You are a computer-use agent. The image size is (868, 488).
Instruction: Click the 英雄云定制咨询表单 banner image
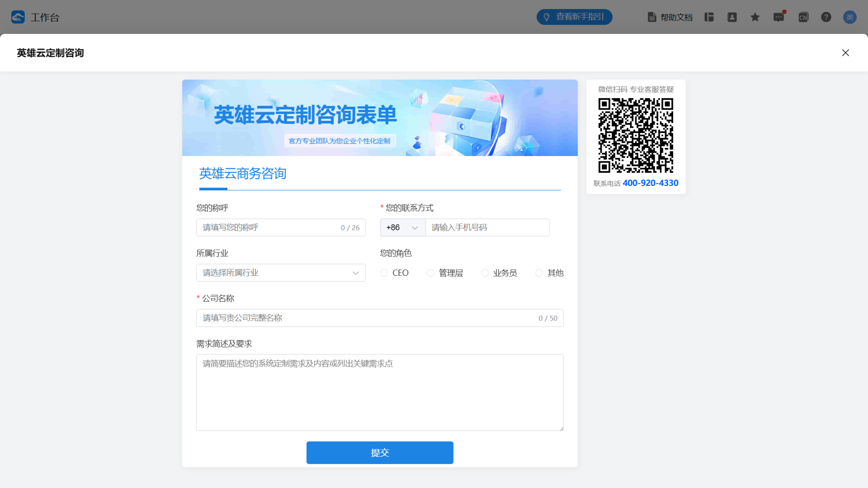[x=380, y=118]
